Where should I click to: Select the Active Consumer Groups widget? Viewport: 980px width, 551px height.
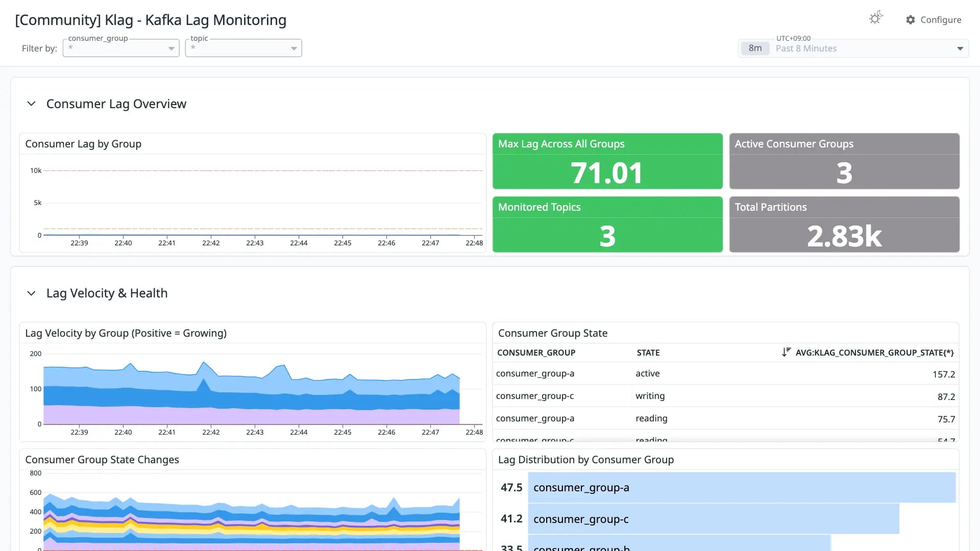(x=844, y=161)
